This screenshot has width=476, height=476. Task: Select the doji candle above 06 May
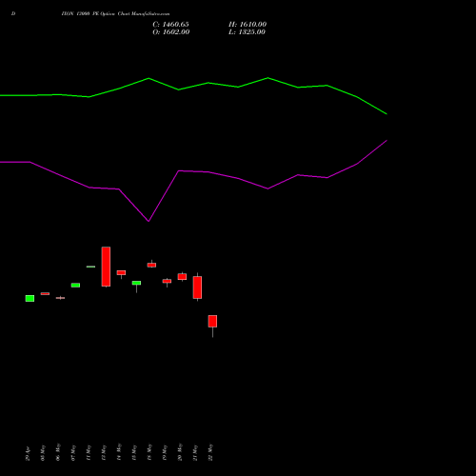(x=60, y=298)
